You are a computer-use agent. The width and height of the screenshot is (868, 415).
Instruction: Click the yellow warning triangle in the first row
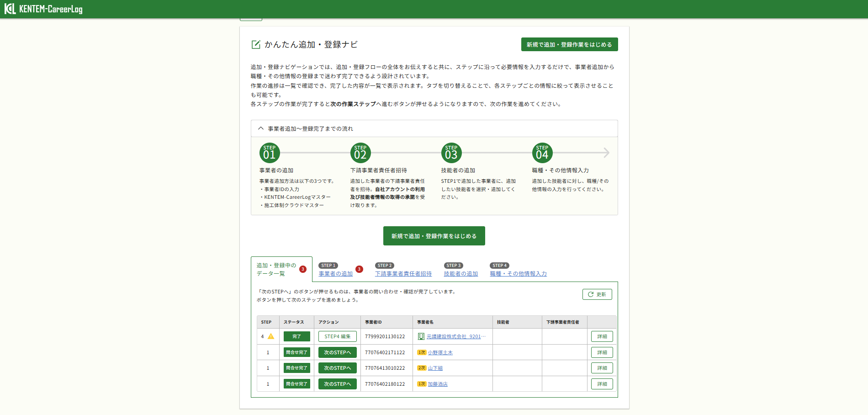270,336
